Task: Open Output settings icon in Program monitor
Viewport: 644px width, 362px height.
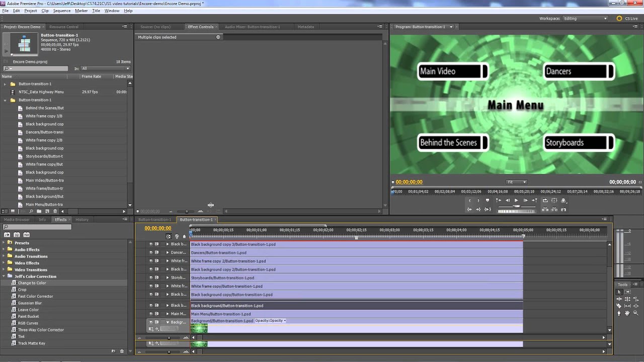Action: click(563, 201)
